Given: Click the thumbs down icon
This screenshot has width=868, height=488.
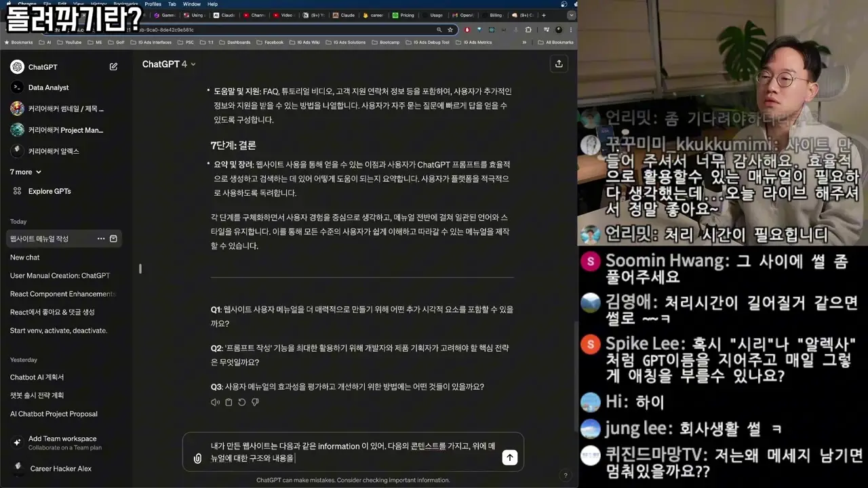Looking at the screenshot, I should [255, 403].
